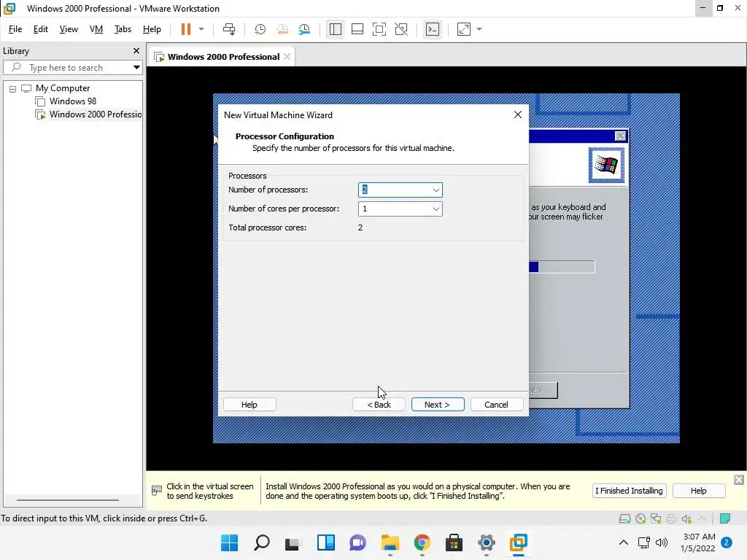Screen dimensions: 747x560
Task: Toggle the thumbnail bar view icon
Action: click(357, 29)
